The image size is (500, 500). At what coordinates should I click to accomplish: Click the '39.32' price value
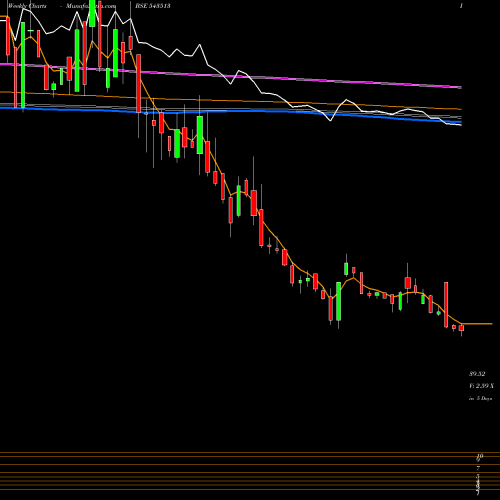[x=477, y=374]
